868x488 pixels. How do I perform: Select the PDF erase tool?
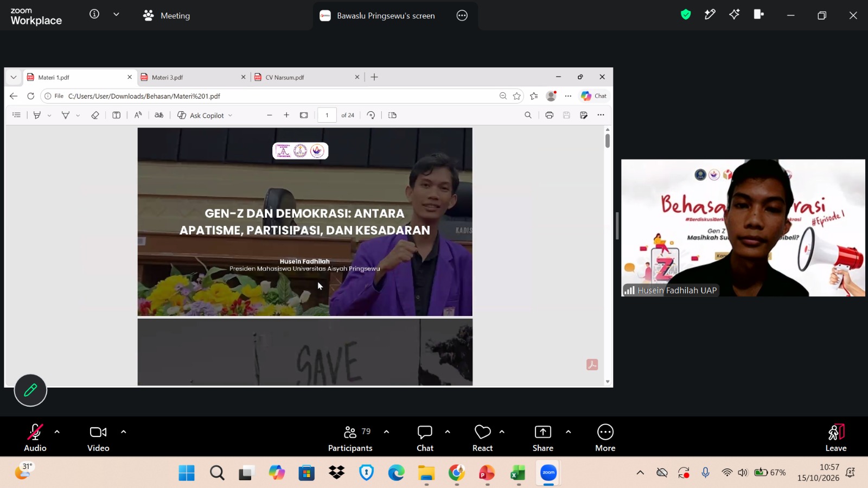point(95,115)
